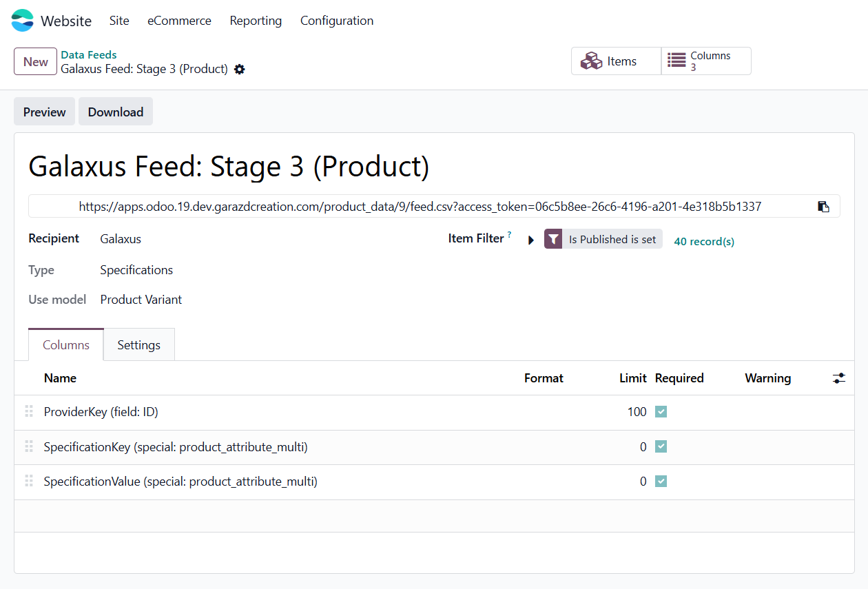Screen dimensions: 868x589
Task: Switch to the Columns tab
Action: click(x=66, y=344)
